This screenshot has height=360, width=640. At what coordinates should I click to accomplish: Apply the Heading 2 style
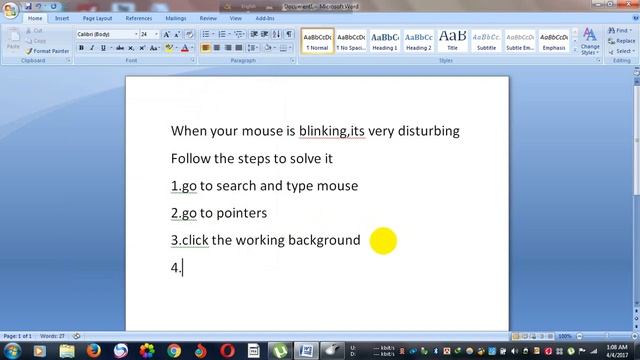[418, 41]
